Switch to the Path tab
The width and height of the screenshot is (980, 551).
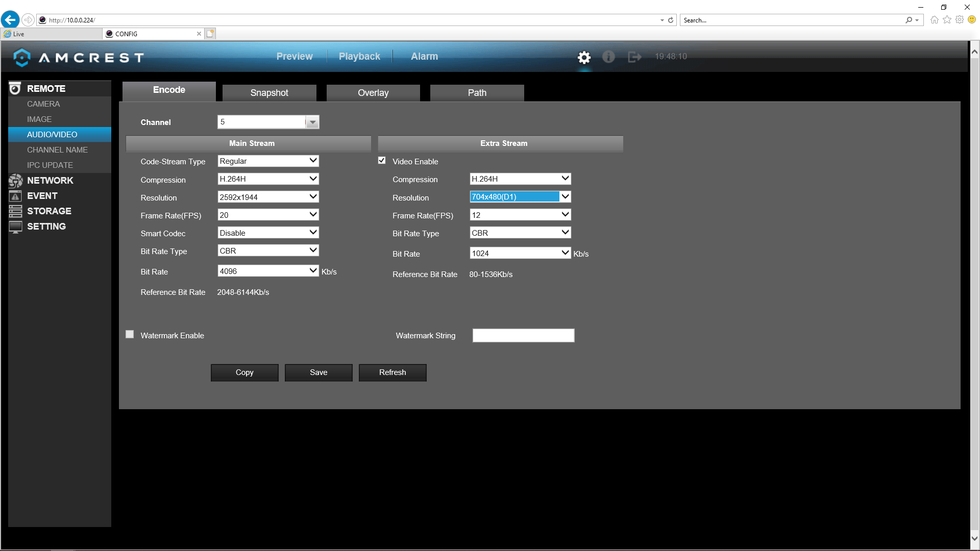tap(477, 93)
